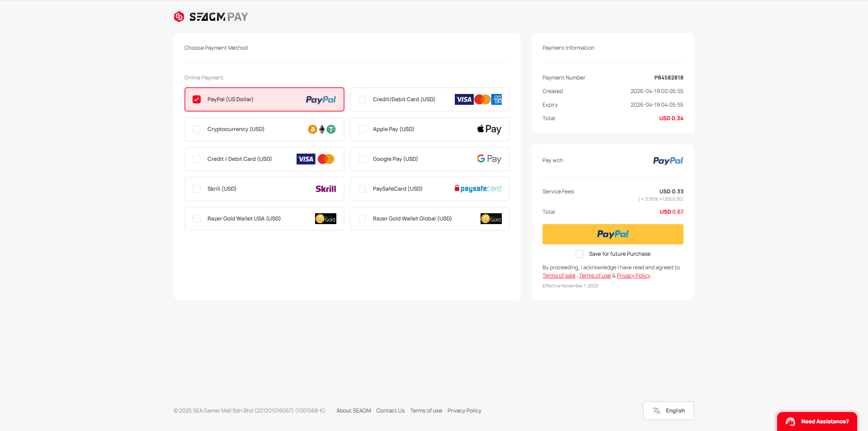Screen dimensions: 868x431
Task: Check the Razer Gold Wallet Global option
Action: pos(362,219)
